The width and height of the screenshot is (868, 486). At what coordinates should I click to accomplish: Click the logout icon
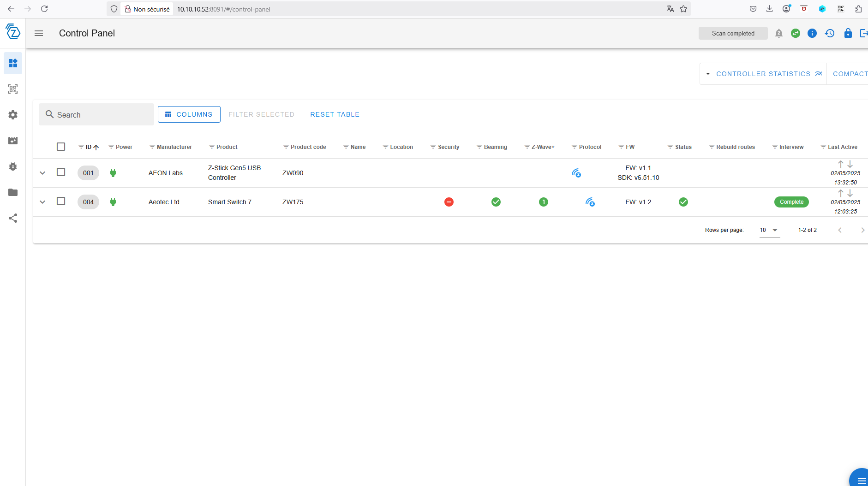pyautogui.click(x=864, y=33)
